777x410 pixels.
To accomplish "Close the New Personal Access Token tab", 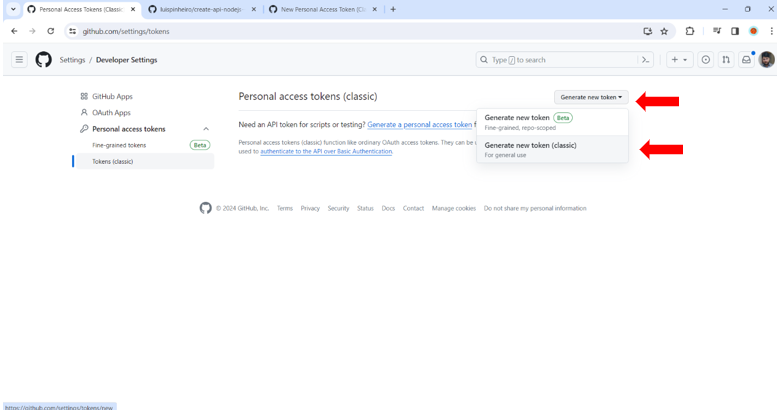I will click(x=375, y=9).
